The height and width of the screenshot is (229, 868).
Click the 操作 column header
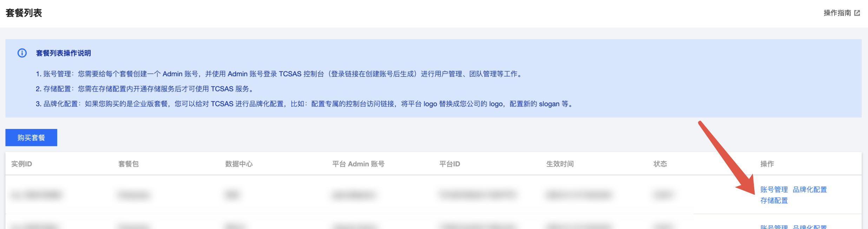767,164
